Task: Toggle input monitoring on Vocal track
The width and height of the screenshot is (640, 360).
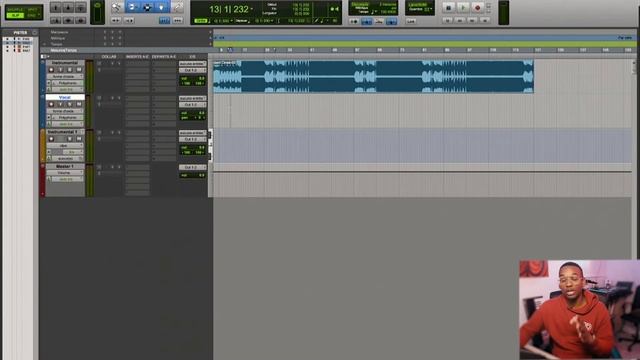Action: [60, 104]
